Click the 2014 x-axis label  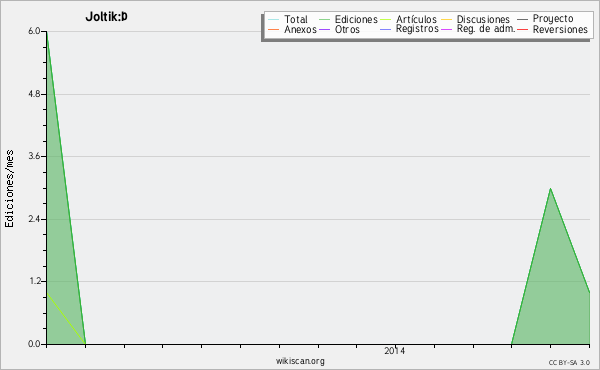tap(395, 351)
